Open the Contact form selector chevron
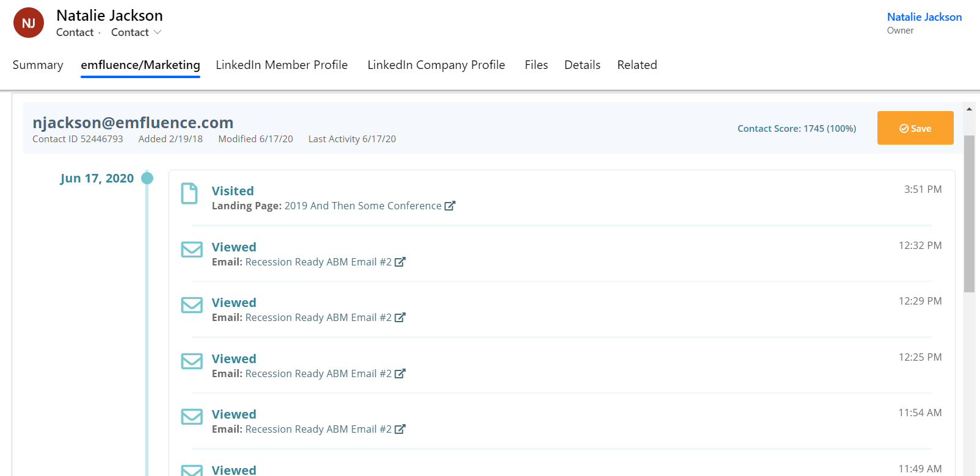This screenshot has width=980, height=476. click(x=158, y=32)
